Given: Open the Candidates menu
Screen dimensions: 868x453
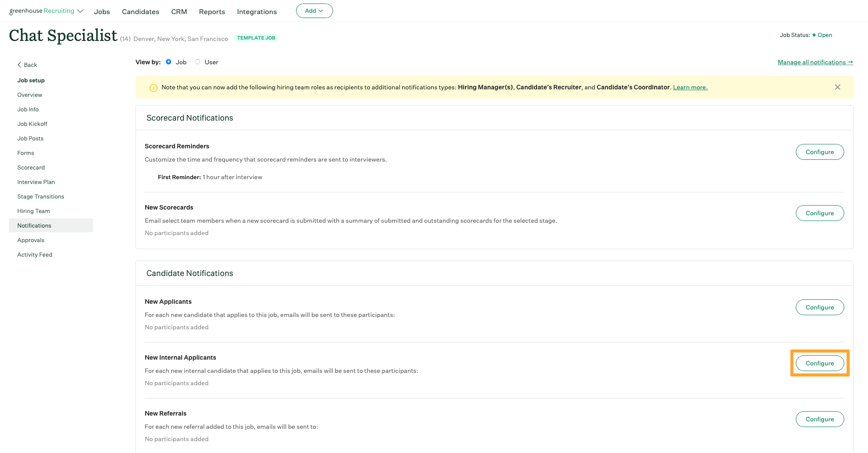Looking at the screenshot, I should 140,11.
